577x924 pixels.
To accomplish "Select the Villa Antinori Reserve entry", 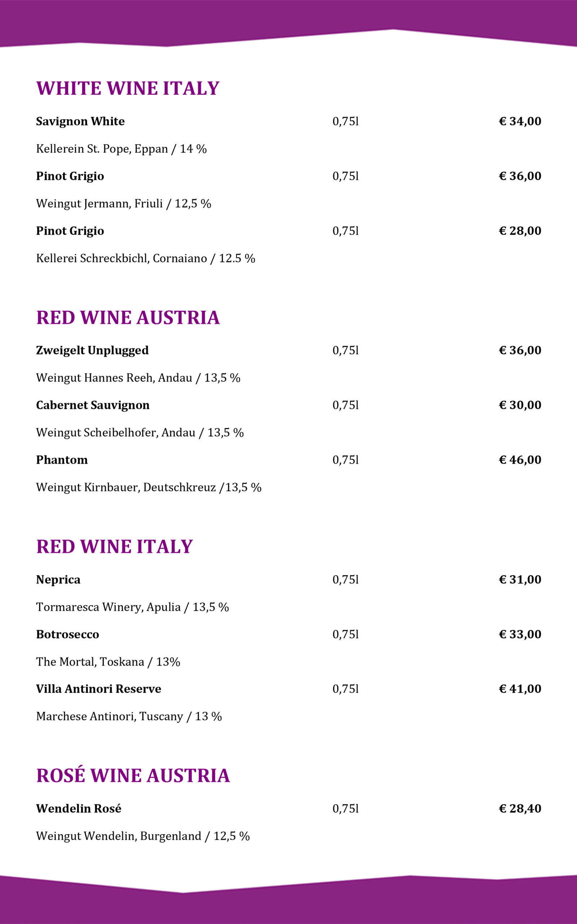I will coord(98,689).
